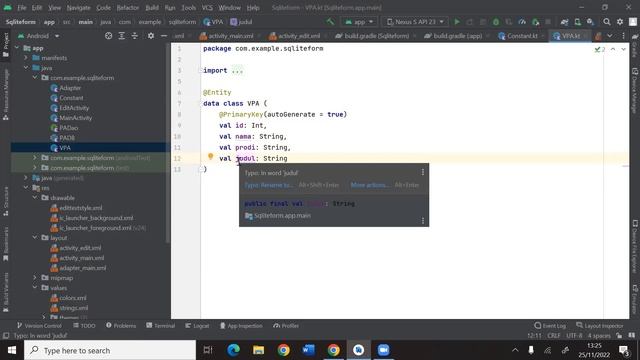This screenshot has width=640, height=360.
Task: Open App Inspection tool window
Action: (241, 325)
